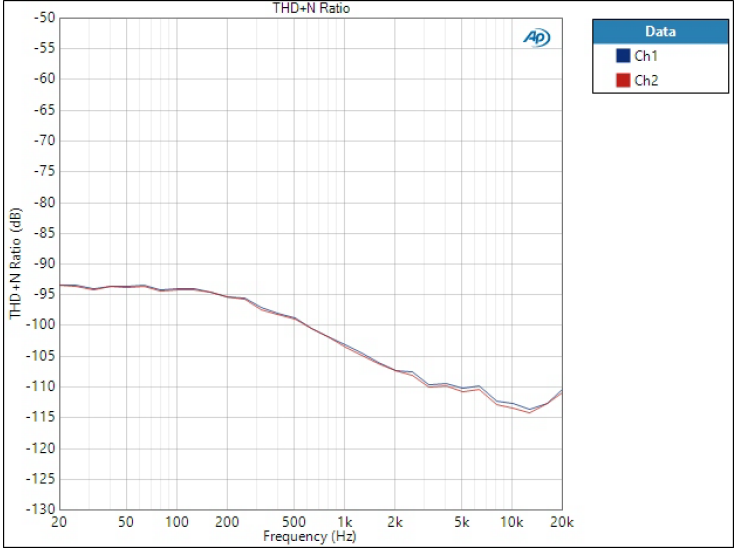Screen dimensions: 735x549
Task: Click the 10k X-axis tick label
Action: (511, 522)
